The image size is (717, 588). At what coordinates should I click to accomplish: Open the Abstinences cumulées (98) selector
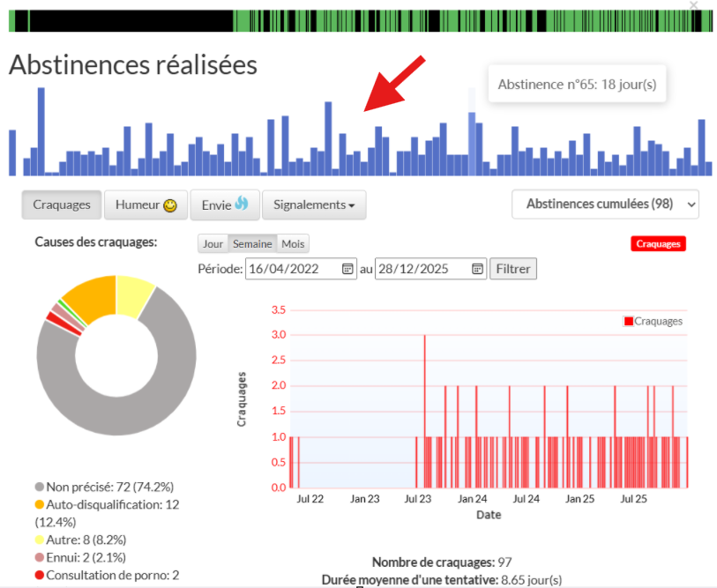605,204
